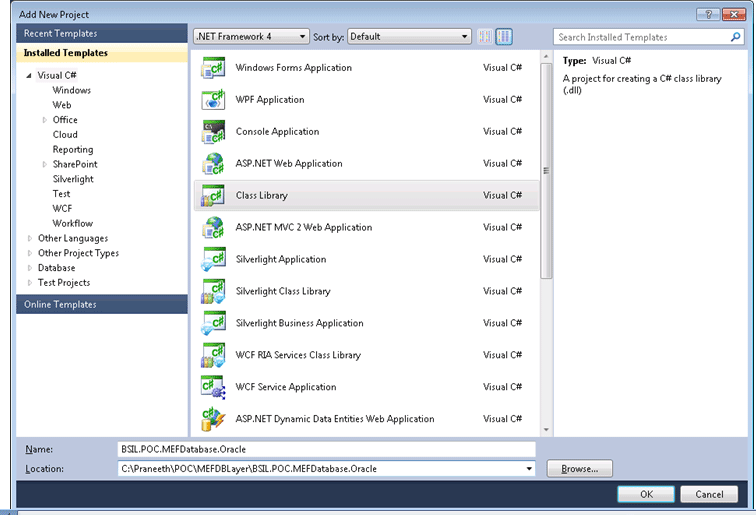Click the template list scrollbar thumb
This screenshot has width=756, height=515.
[546, 171]
